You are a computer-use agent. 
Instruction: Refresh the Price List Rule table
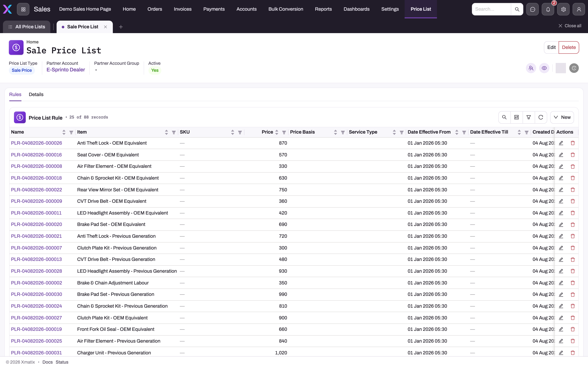[541, 117]
